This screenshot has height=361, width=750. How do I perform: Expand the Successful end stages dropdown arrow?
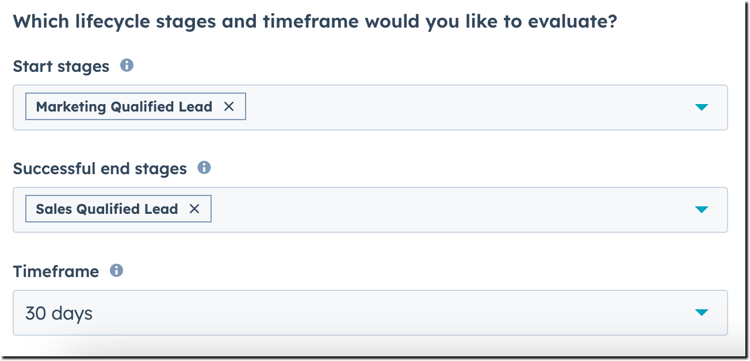click(x=701, y=209)
